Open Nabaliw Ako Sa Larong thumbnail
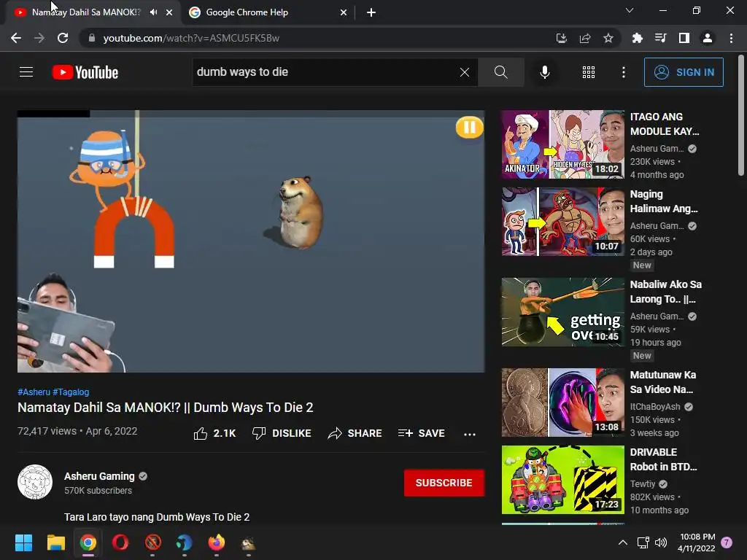Screen dimensions: 747x560 point(562,312)
